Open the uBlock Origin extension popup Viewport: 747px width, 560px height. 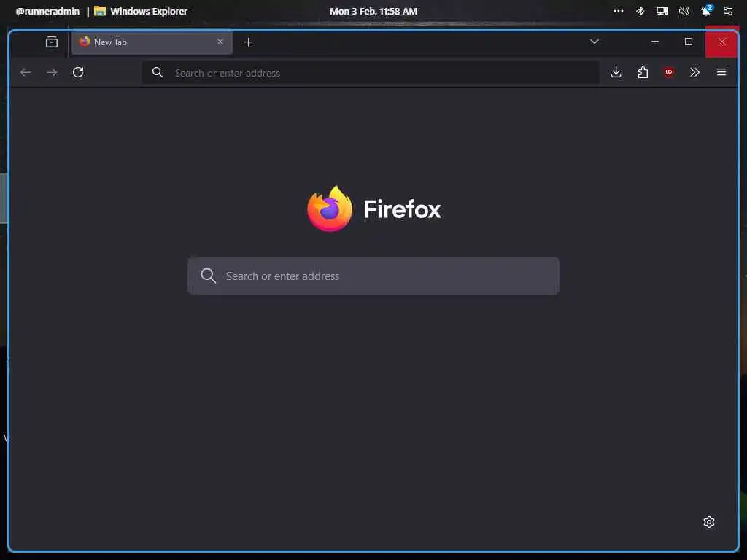tap(669, 72)
